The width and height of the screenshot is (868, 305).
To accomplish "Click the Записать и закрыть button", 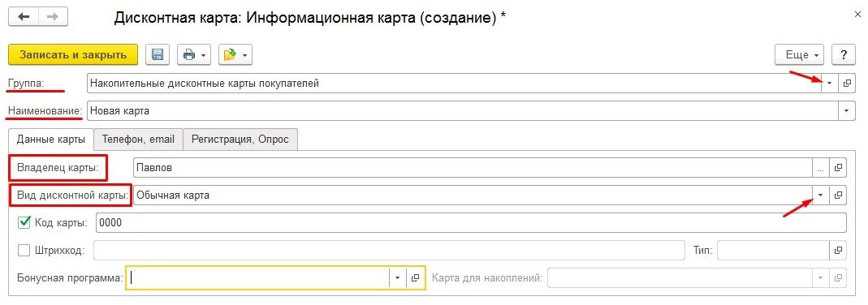I will click(x=72, y=54).
